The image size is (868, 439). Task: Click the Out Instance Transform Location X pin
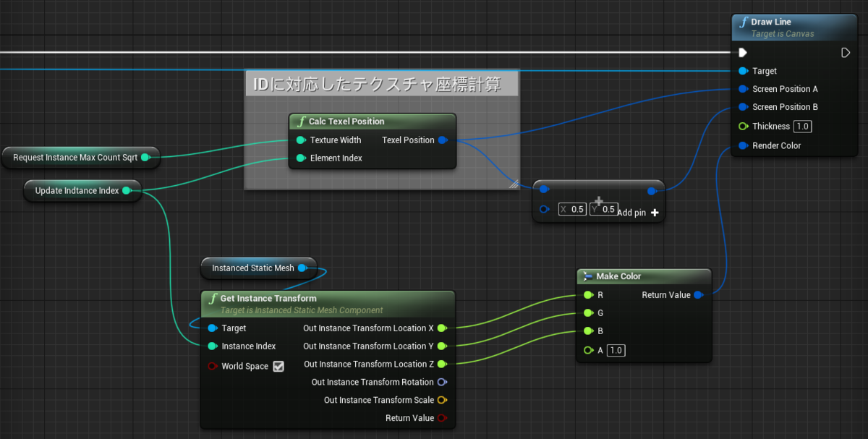click(x=442, y=328)
